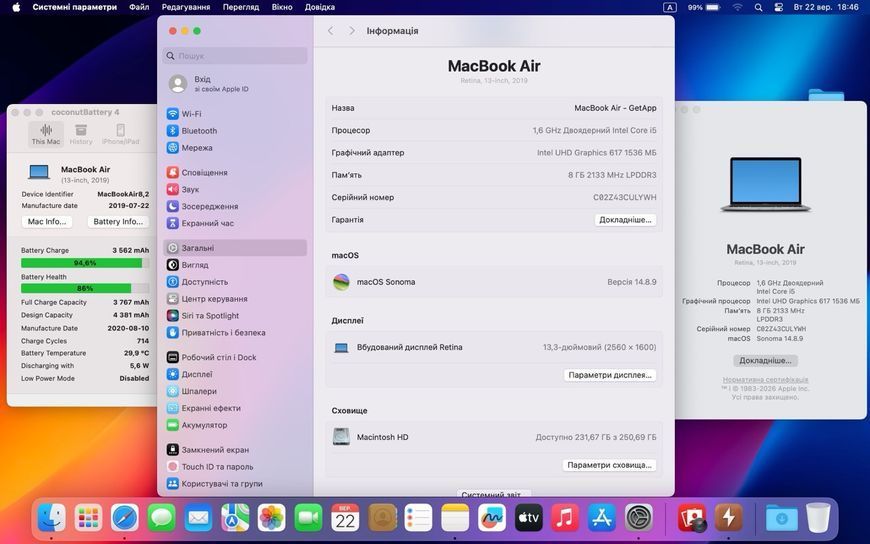Open Photos from the Dock

click(271, 518)
